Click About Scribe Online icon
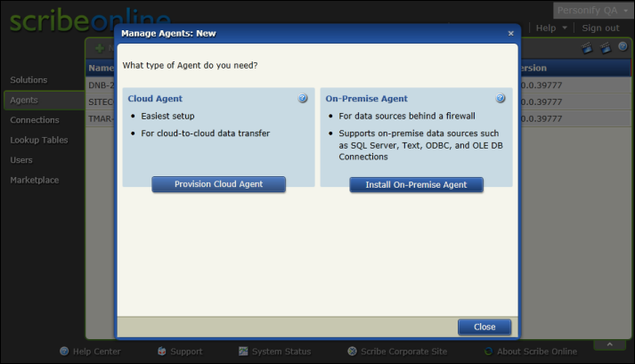Image resolution: width=635 pixels, height=364 pixels. pos(488,351)
